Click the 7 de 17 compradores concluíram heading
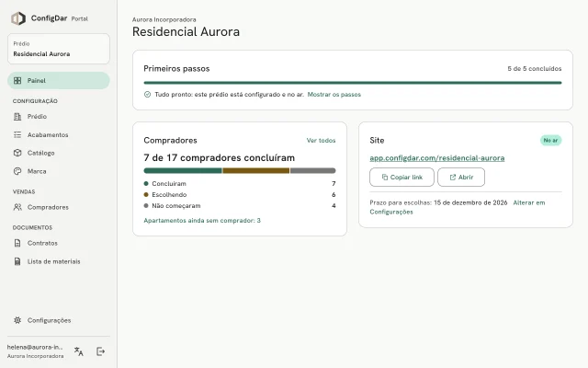The image size is (588, 368). (219, 157)
